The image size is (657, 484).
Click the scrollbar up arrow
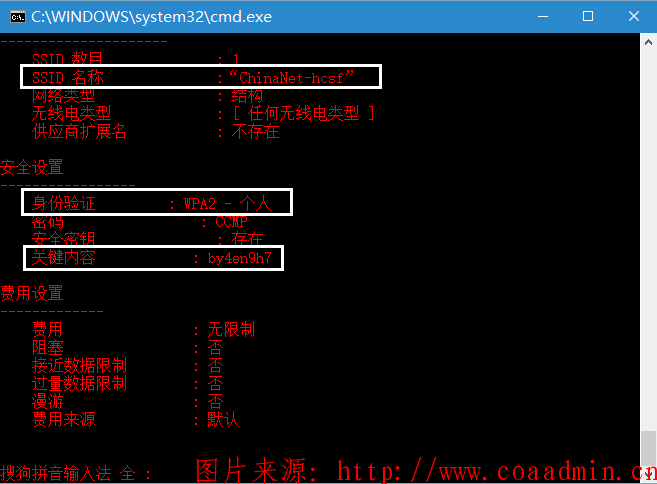pos(648,42)
